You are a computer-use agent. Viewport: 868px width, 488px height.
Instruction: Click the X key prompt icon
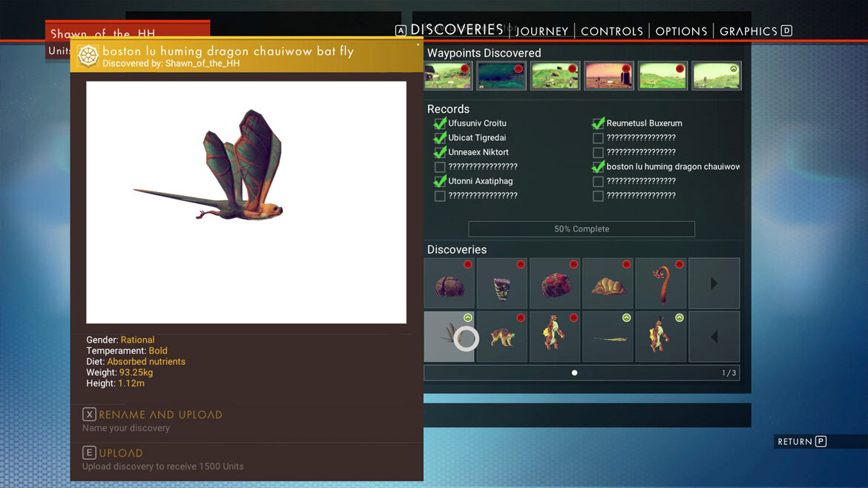[x=89, y=414]
